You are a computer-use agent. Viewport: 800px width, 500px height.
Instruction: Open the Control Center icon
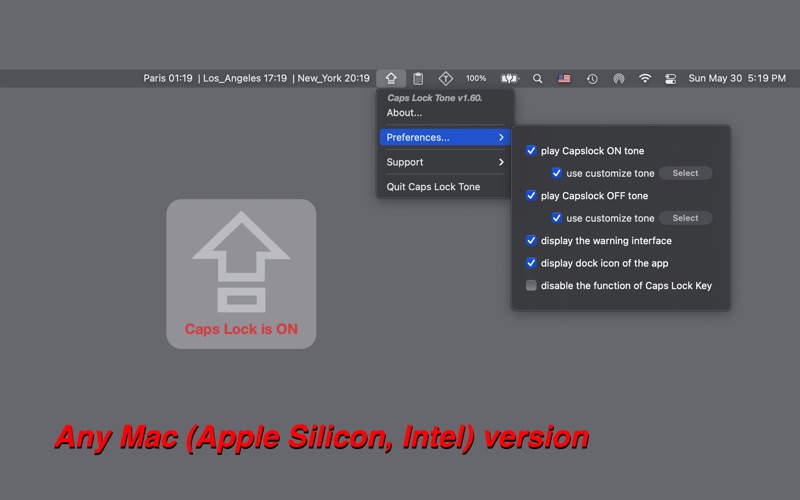pyautogui.click(x=670, y=79)
